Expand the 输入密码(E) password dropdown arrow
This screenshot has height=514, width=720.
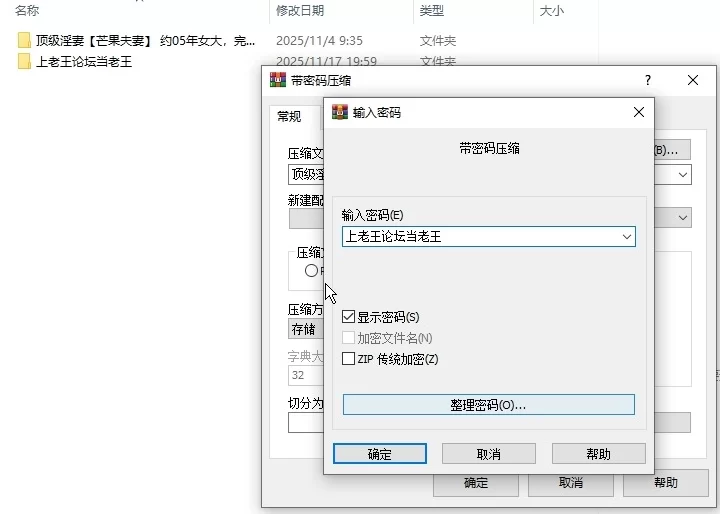pyautogui.click(x=626, y=237)
